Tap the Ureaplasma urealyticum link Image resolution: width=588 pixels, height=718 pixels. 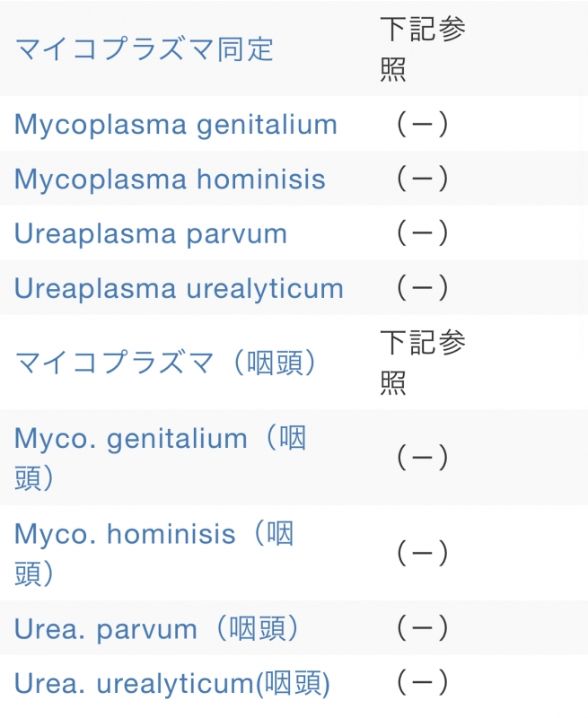pyautogui.click(x=179, y=288)
